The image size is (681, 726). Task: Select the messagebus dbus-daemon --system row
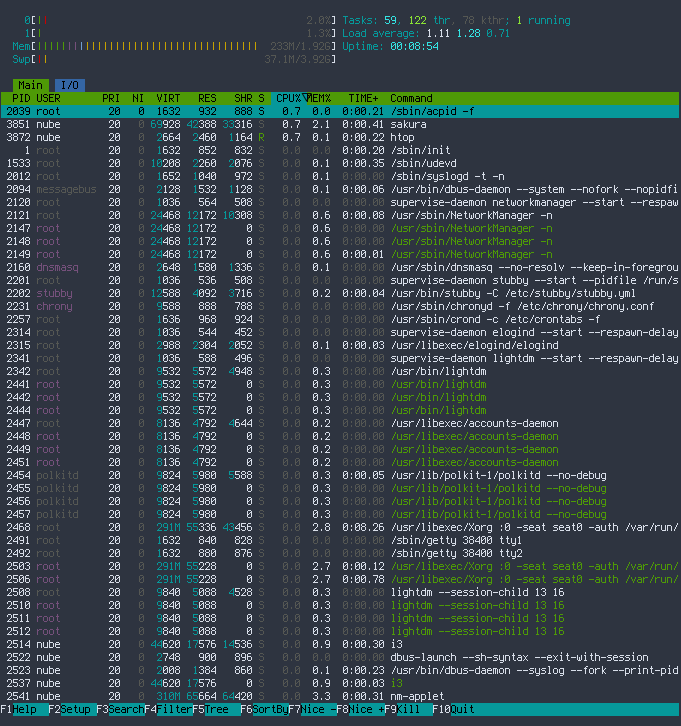tap(340, 189)
